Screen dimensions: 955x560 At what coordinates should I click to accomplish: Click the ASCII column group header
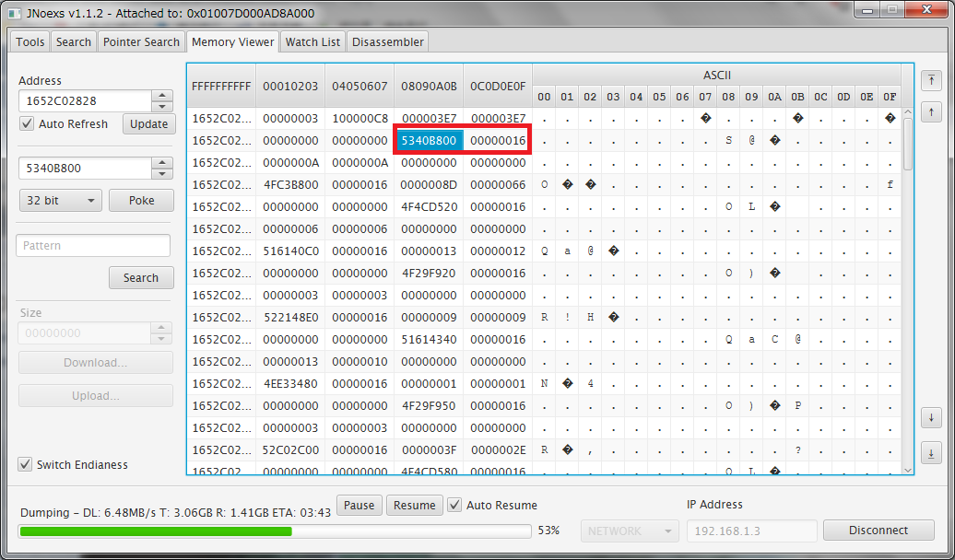(x=717, y=76)
